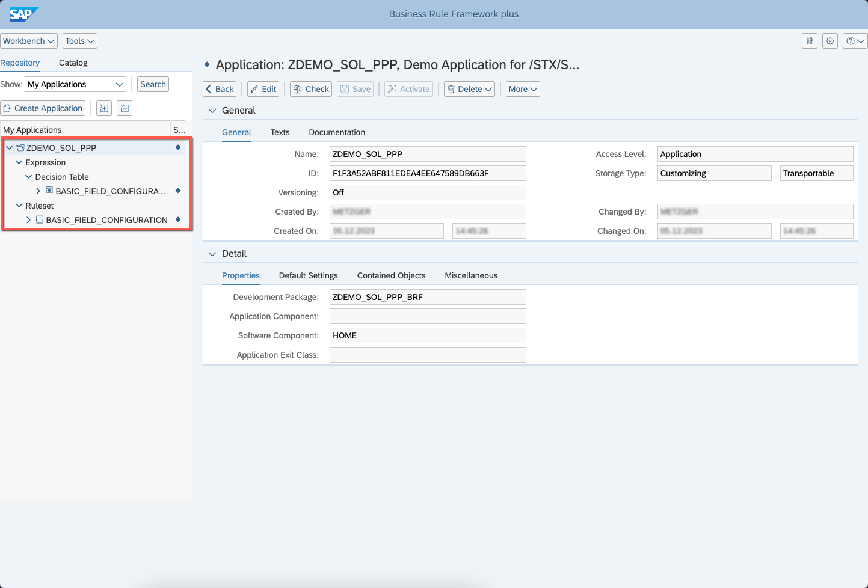Collapse the General section

[x=212, y=111]
